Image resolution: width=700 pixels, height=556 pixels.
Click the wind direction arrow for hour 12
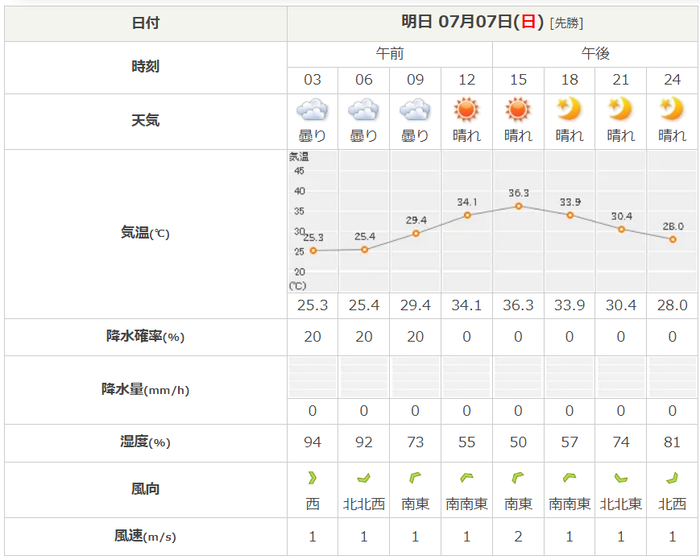[x=467, y=478]
